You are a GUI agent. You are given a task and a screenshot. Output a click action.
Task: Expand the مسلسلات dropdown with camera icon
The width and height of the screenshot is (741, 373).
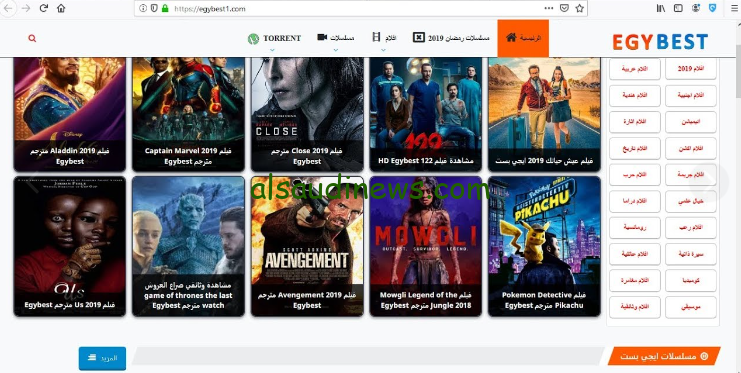click(336, 38)
